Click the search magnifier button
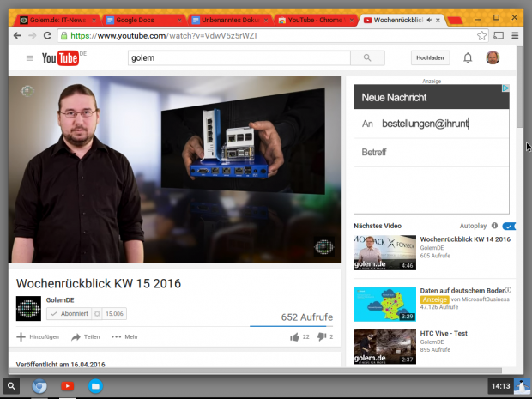Screen dimensions: 532x399 point(367,58)
